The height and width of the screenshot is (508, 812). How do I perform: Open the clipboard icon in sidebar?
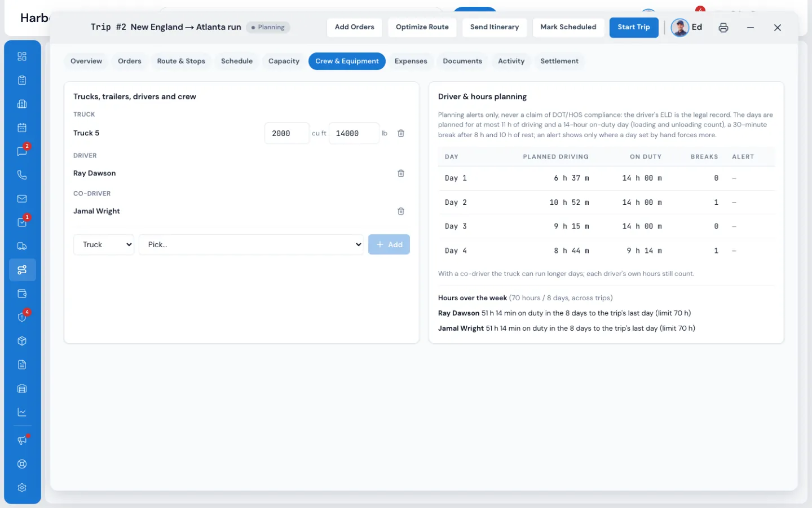pos(22,80)
